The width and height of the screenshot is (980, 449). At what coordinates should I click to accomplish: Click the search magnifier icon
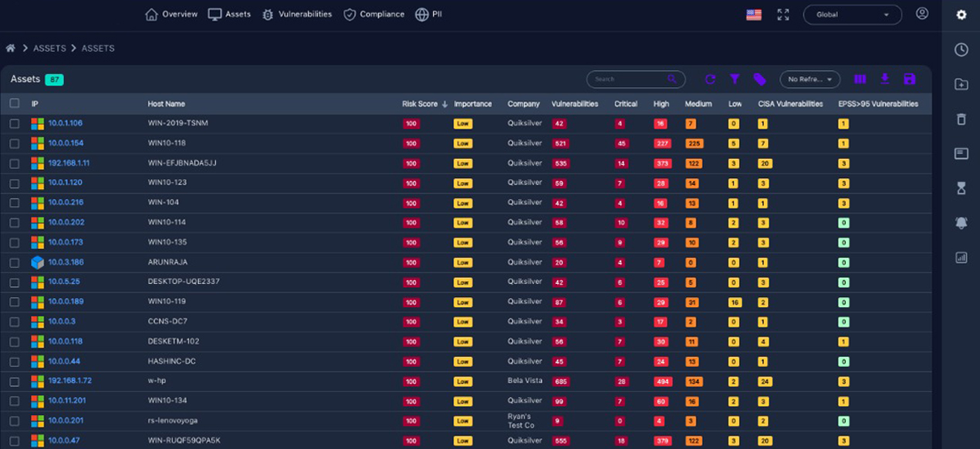click(672, 79)
